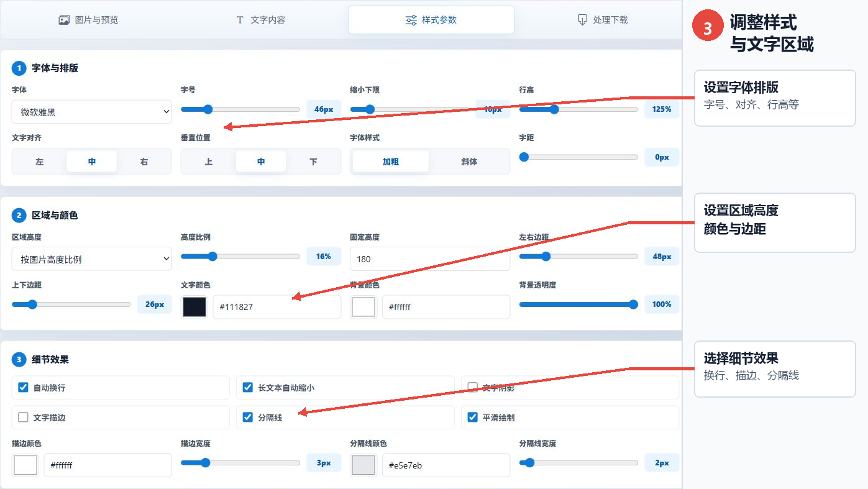The width and height of the screenshot is (868, 489).
Task: Toggle the 分隔线 checkbox
Action: pyautogui.click(x=248, y=417)
